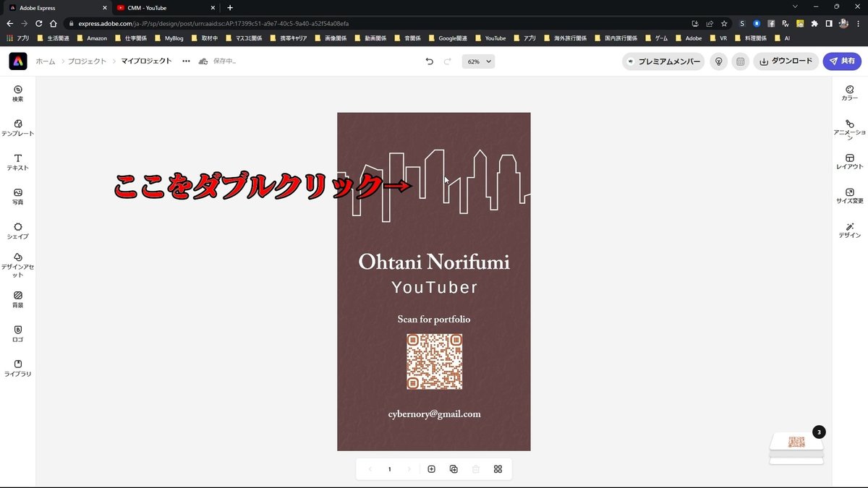The image size is (868, 488).
Task: Go to ホーム breadcrumb link
Action: tap(46, 61)
